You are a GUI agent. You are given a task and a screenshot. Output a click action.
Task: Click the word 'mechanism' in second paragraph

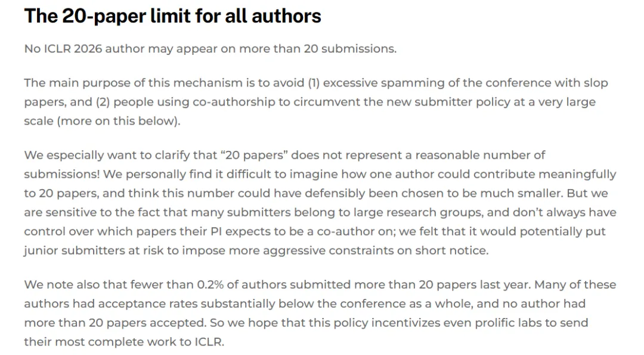click(208, 83)
